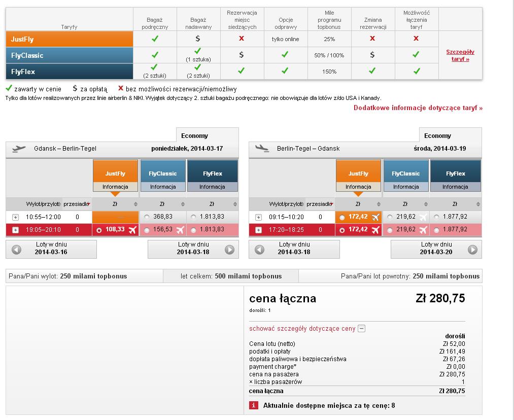
Task: Select the return FlyFlex fare column header
Action: click(456, 171)
